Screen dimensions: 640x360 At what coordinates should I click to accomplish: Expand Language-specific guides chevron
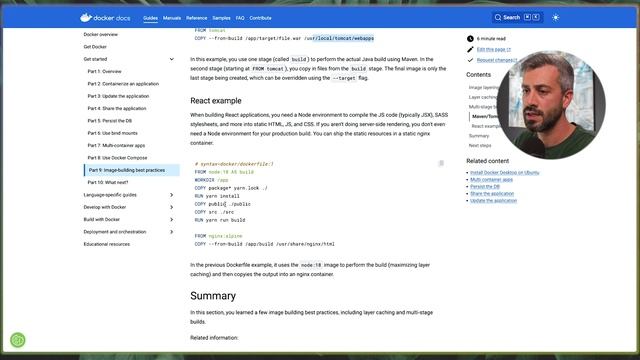click(x=171, y=195)
